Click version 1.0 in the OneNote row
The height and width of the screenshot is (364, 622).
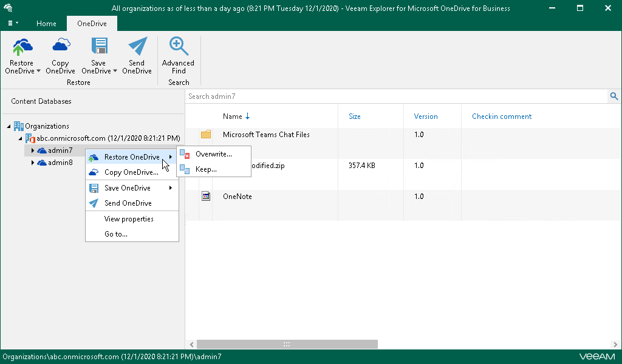(419, 197)
